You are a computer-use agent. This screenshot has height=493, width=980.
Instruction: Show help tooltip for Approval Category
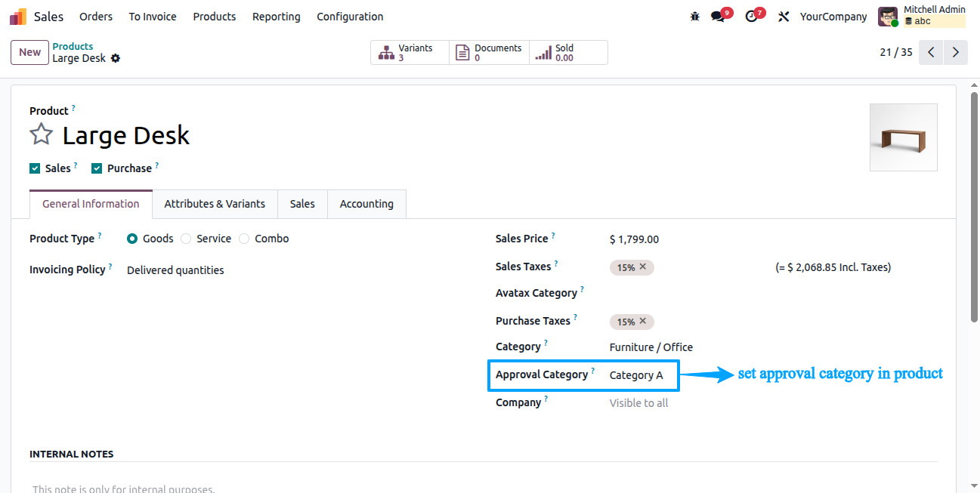pos(593,371)
